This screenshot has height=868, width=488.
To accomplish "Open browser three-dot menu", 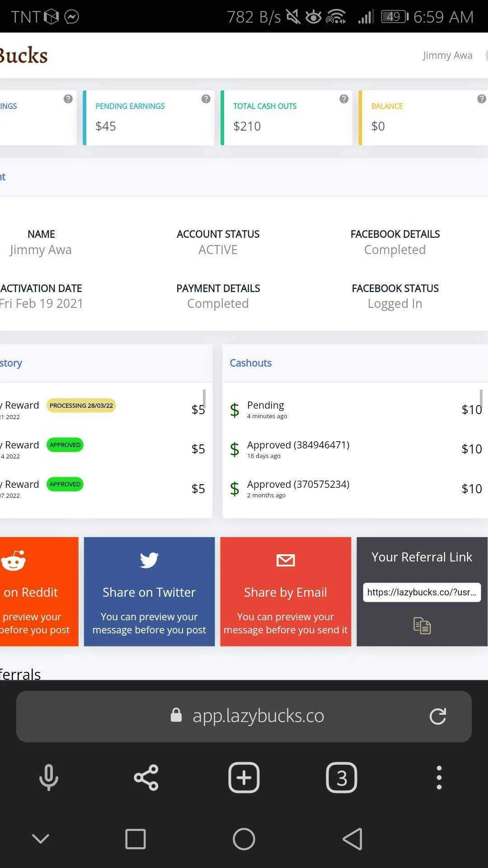I will point(439,778).
